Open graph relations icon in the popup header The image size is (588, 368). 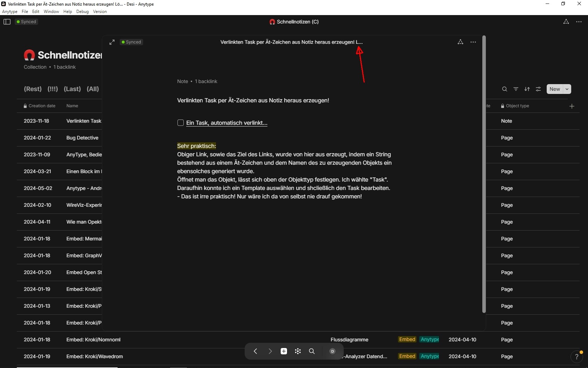[460, 42]
